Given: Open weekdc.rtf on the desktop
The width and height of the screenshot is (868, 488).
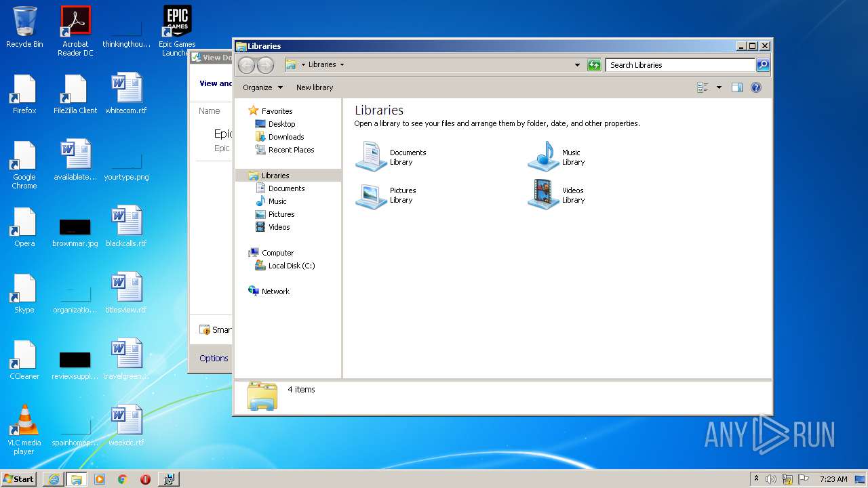Looking at the screenshot, I should coord(126,426).
